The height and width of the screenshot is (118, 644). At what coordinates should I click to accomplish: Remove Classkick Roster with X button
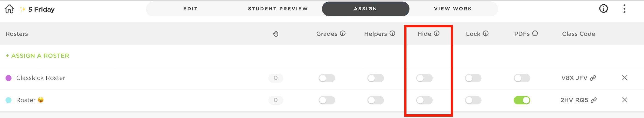(x=624, y=78)
